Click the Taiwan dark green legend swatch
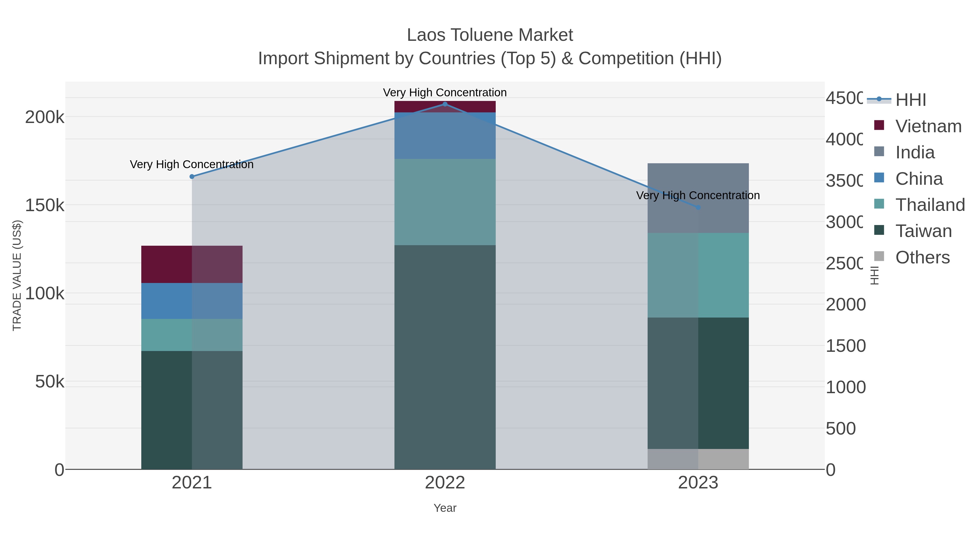 (879, 230)
